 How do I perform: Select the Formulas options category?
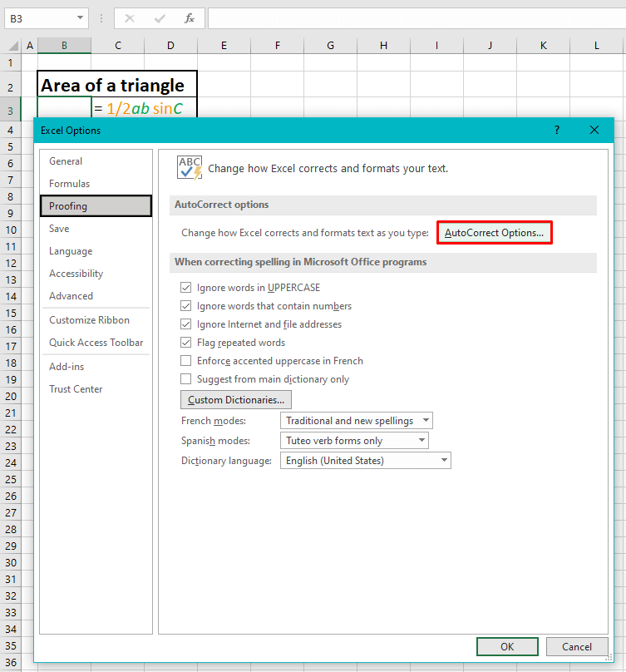(x=96, y=184)
